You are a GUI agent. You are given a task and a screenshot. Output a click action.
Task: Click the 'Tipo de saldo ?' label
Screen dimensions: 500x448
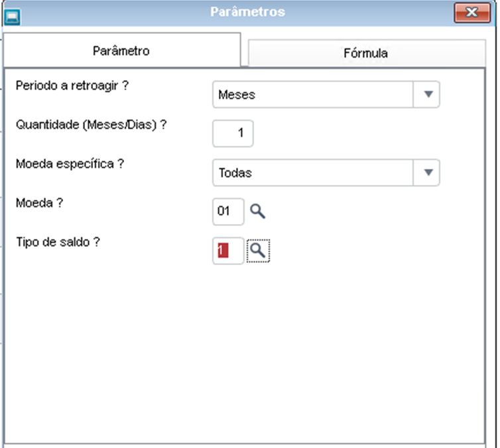(x=58, y=242)
